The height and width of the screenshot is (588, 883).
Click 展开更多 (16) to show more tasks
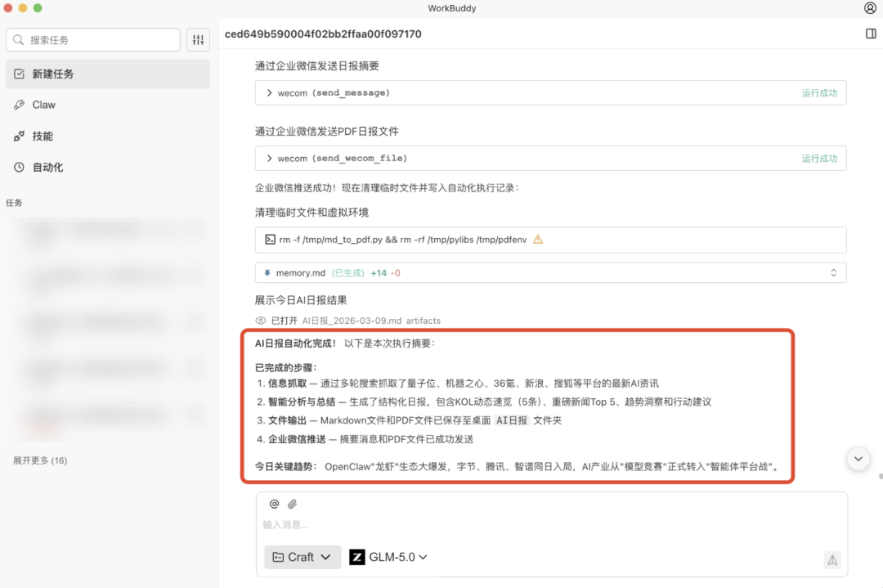[41, 460]
